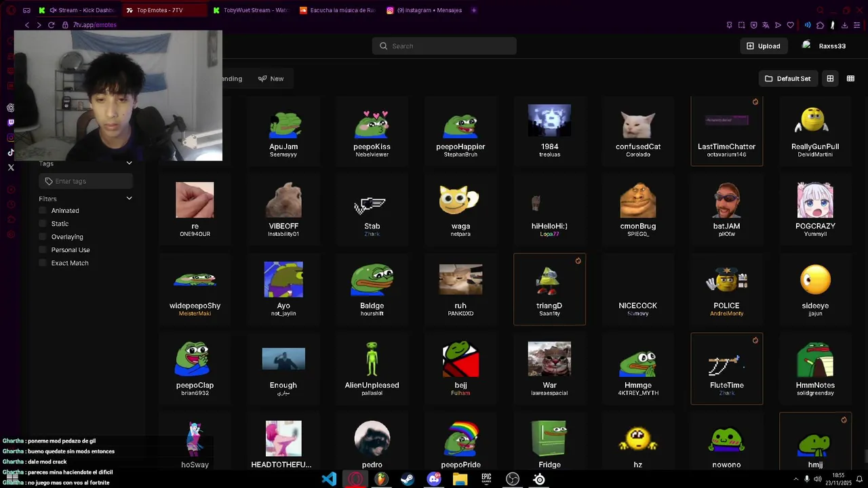
Task: Open the triangD emote card
Action: tap(549, 290)
